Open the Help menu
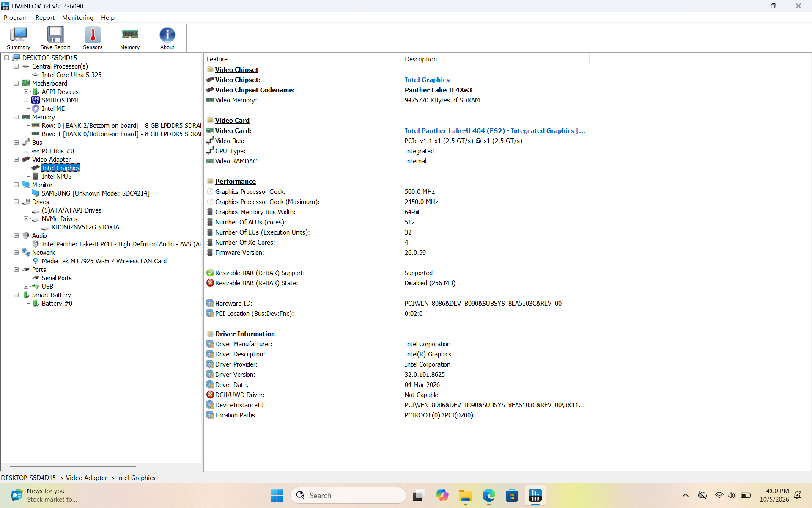Image resolution: width=812 pixels, height=508 pixels. coord(108,17)
